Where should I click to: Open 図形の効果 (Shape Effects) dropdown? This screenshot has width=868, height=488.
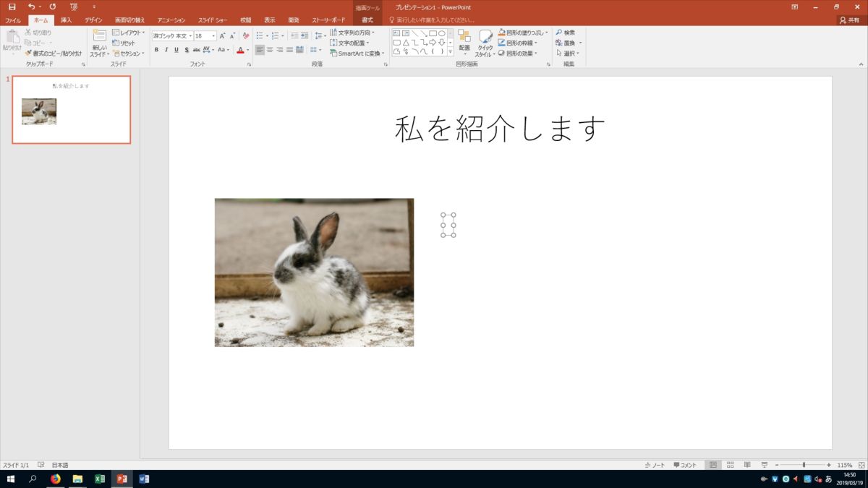pos(518,53)
